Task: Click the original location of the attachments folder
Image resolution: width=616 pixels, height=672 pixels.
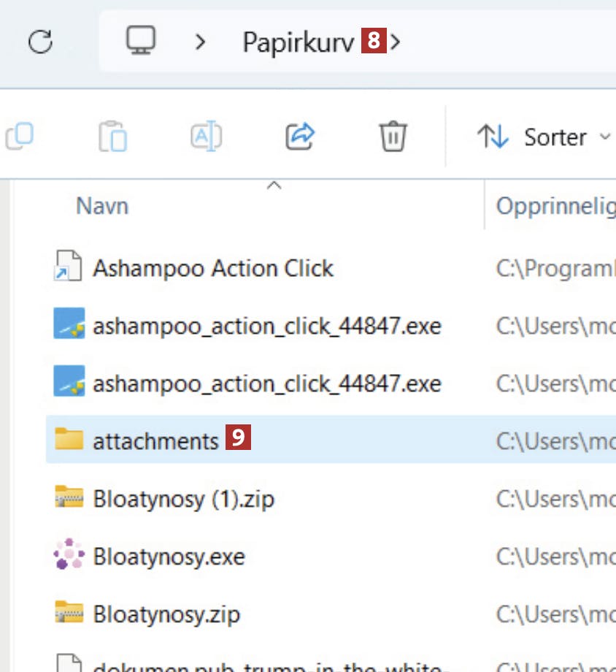Action: 555,441
